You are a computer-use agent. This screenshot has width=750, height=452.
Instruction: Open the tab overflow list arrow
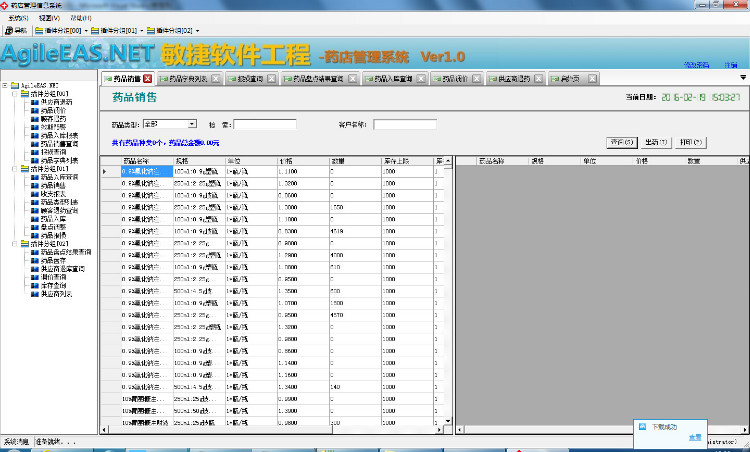pyautogui.click(x=743, y=77)
